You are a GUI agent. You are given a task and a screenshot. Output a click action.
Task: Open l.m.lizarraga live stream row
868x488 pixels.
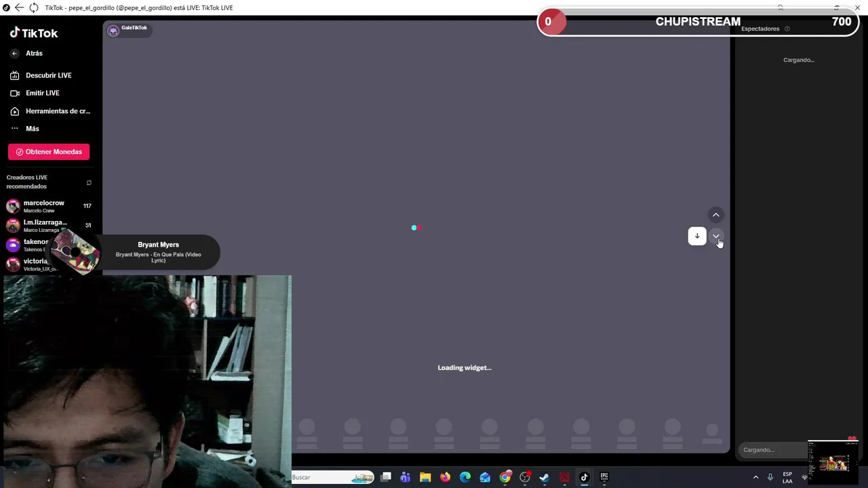[x=49, y=226]
